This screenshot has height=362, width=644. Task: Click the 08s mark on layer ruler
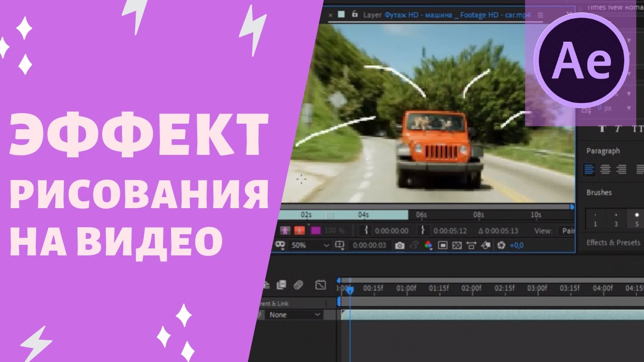(478, 215)
